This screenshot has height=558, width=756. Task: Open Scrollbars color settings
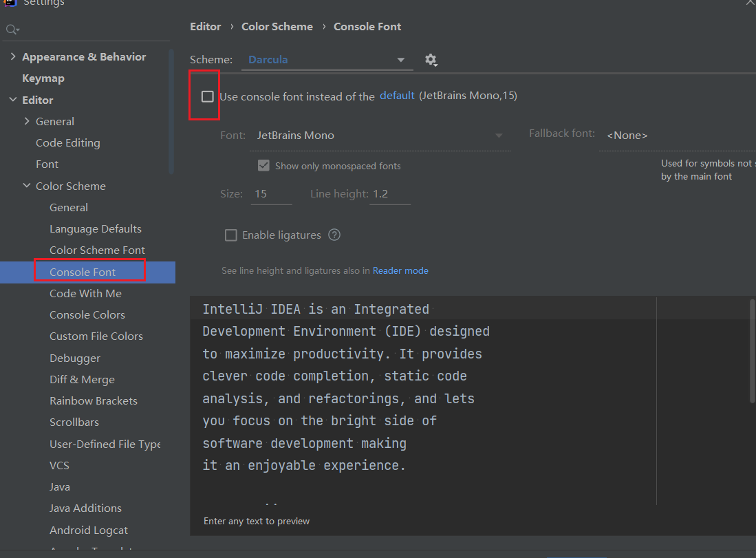[74, 422]
